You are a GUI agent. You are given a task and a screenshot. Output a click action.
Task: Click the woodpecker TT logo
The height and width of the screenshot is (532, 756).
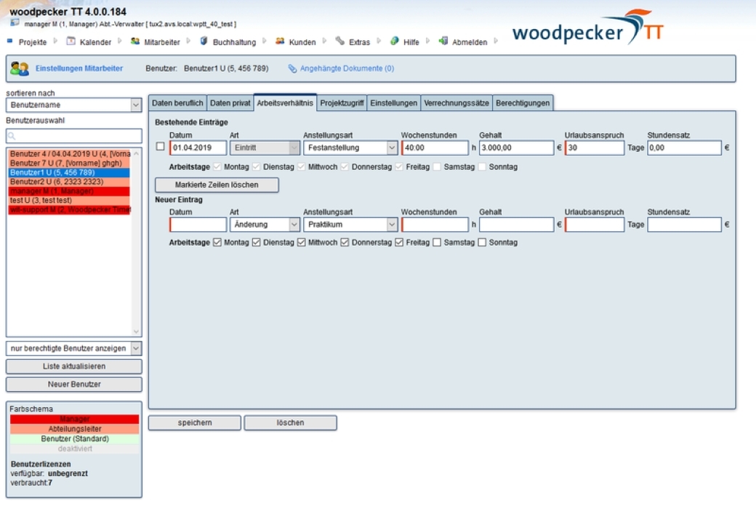click(x=588, y=28)
